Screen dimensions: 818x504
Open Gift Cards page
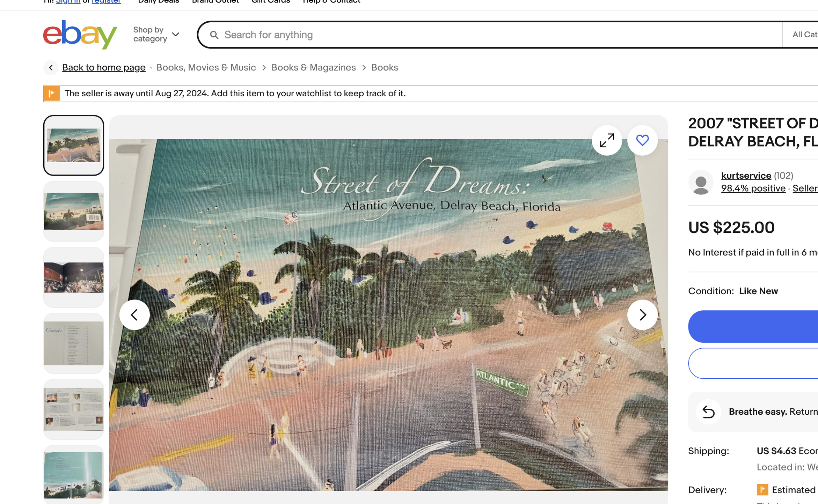click(271, 2)
